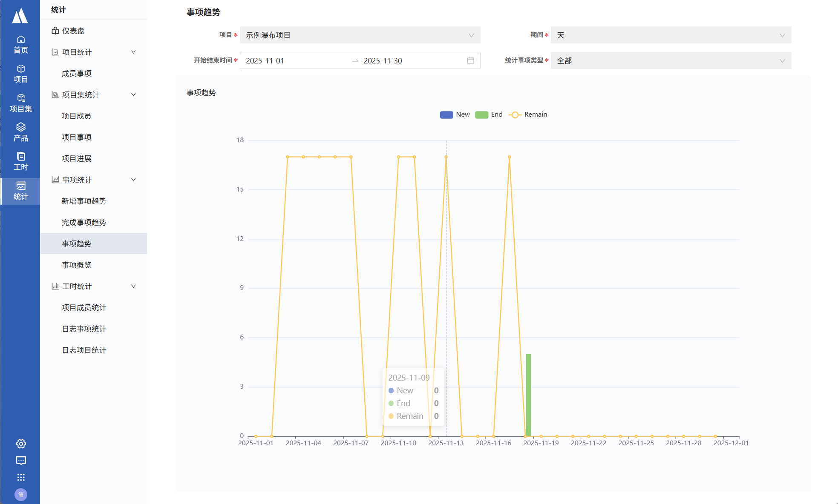This screenshot has width=838, height=504.
Task: Go to 项目 cube icon in sidebar
Action: click(x=20, y=74)
